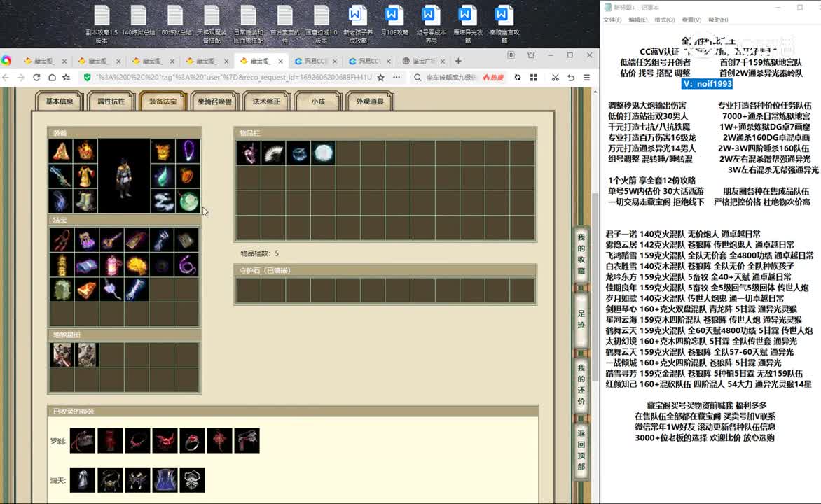Open Notepad 帮助(H) menu
Screen dimensions: 821x504
(x=718, y=20)
